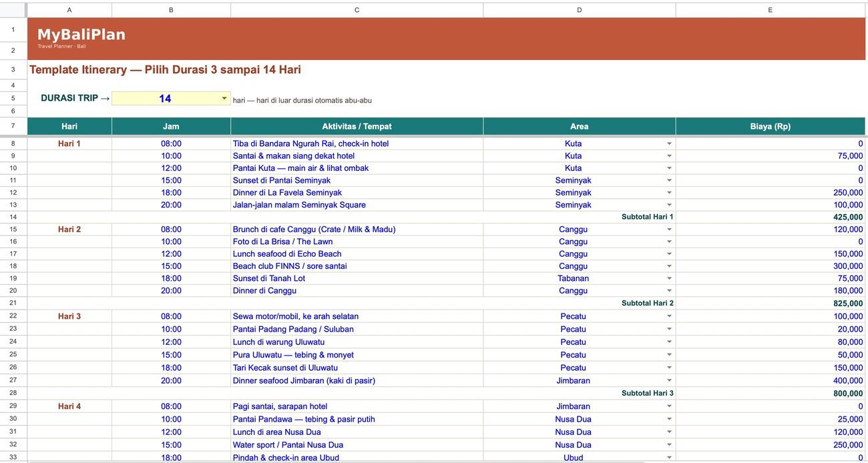The width and height of the screenshot is (868, 463).
Task: Select row 21 header
Action: coord(13,303)
